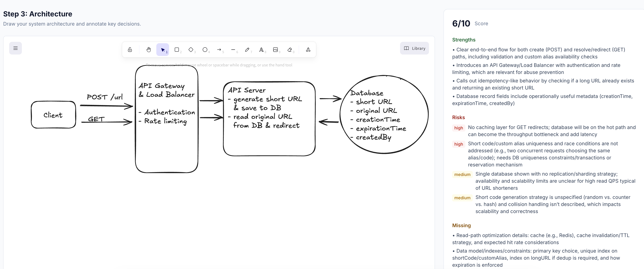Choose the Insert image tool
The image size is (644, 269).
pos(275,50)
